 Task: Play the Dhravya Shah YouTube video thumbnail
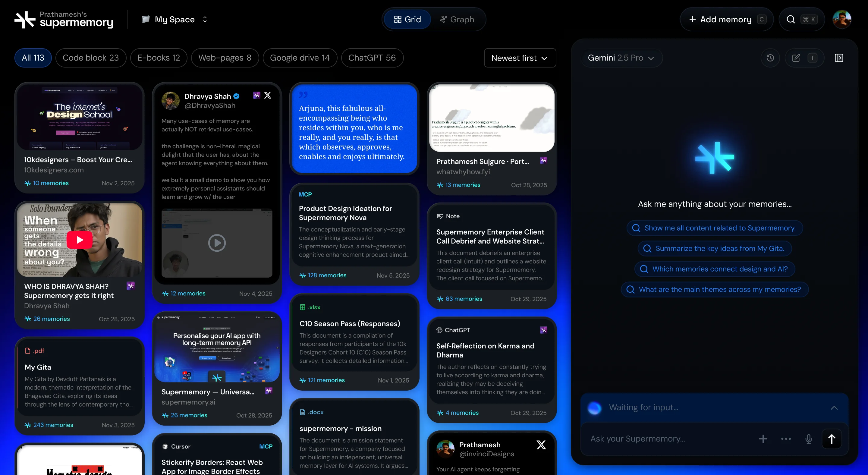pos(80,240)
